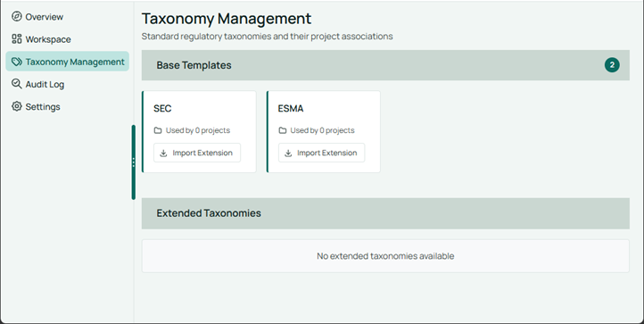The image size is (644, 324).
Task: Click the Settings gear icon
Action: [16, 106]
